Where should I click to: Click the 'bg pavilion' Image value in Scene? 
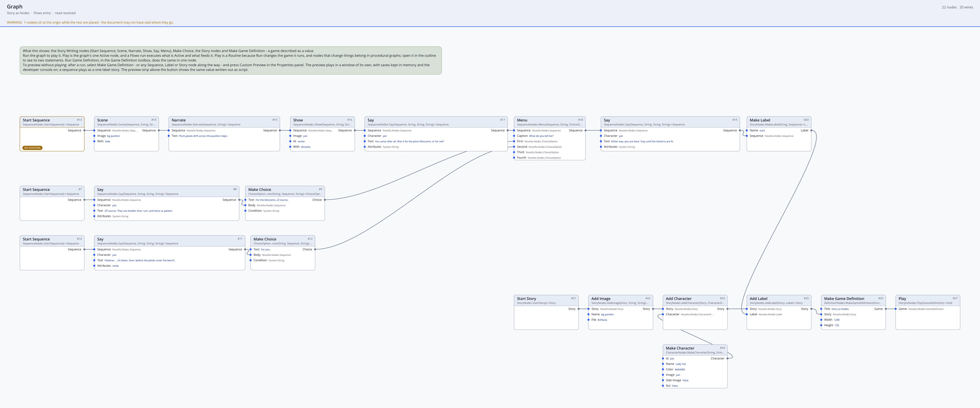coord(113,136)
